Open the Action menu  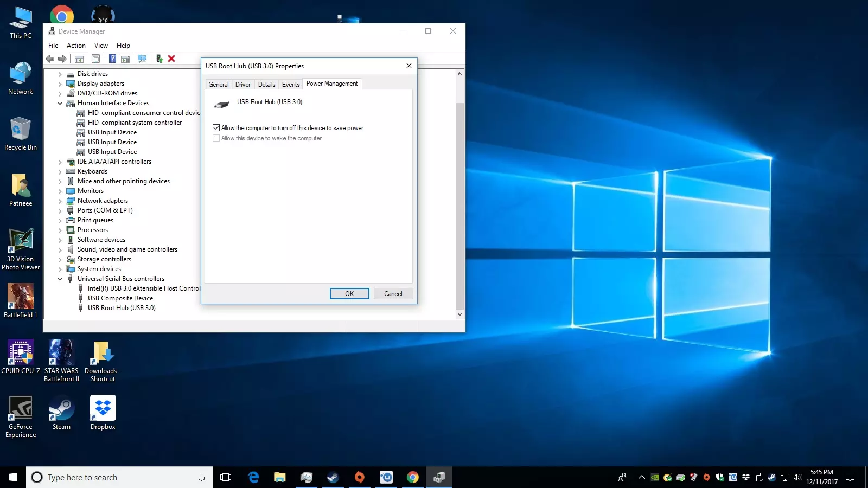pos(76,46)
